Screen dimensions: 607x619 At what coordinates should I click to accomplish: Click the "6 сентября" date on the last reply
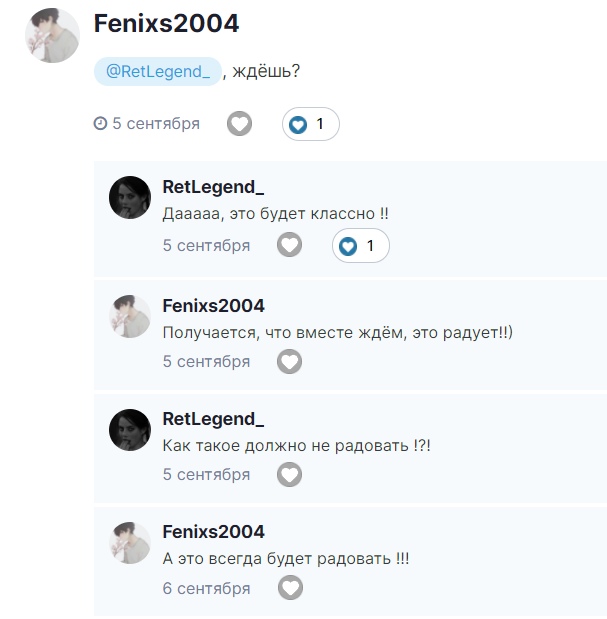206,588
